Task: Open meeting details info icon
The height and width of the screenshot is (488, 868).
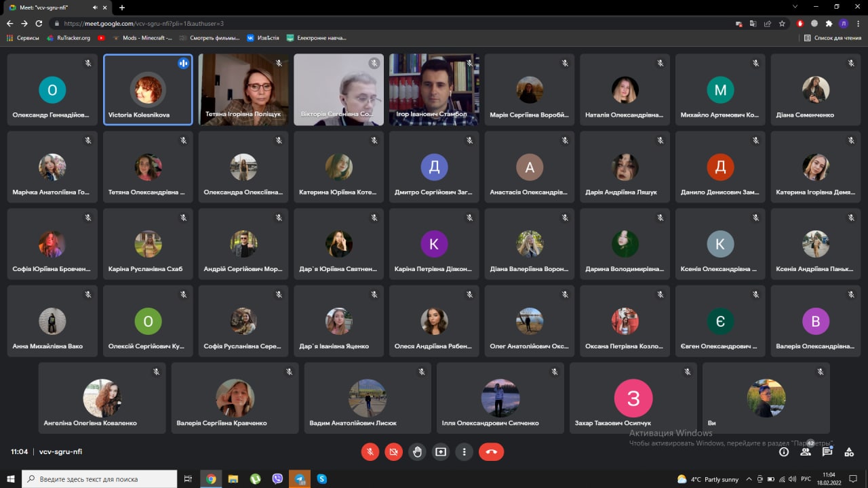Action: (x=784, y=451)
